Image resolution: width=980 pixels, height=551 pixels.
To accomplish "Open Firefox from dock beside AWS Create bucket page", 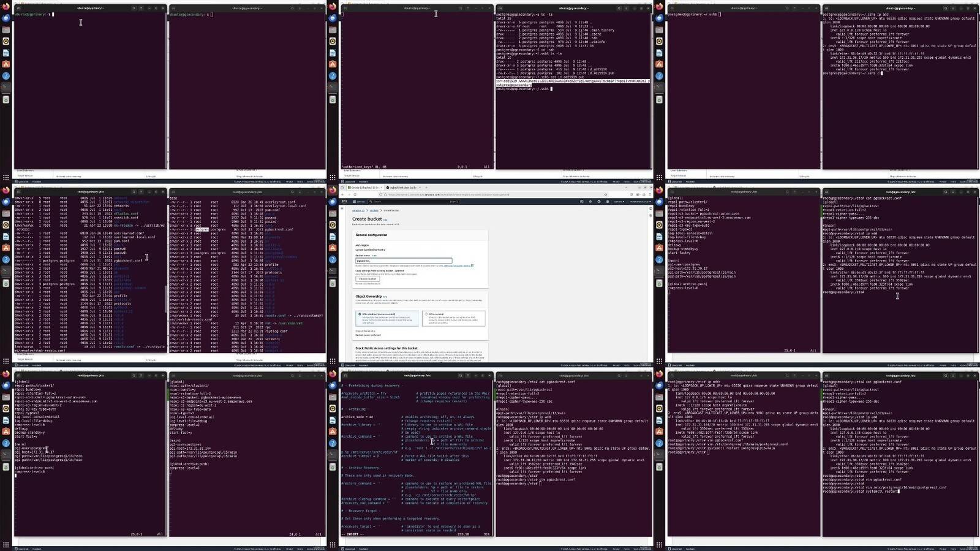I will coord(333,190).
